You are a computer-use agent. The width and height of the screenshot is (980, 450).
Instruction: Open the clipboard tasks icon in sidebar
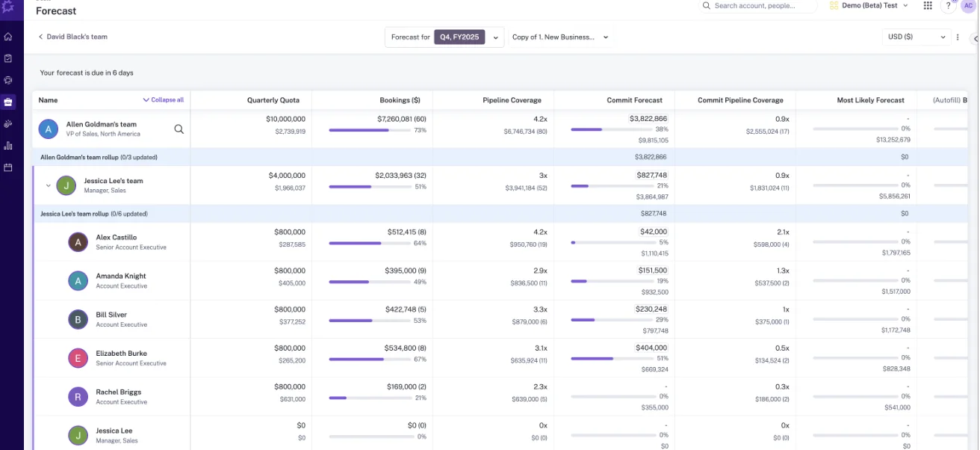coord(8,58)
